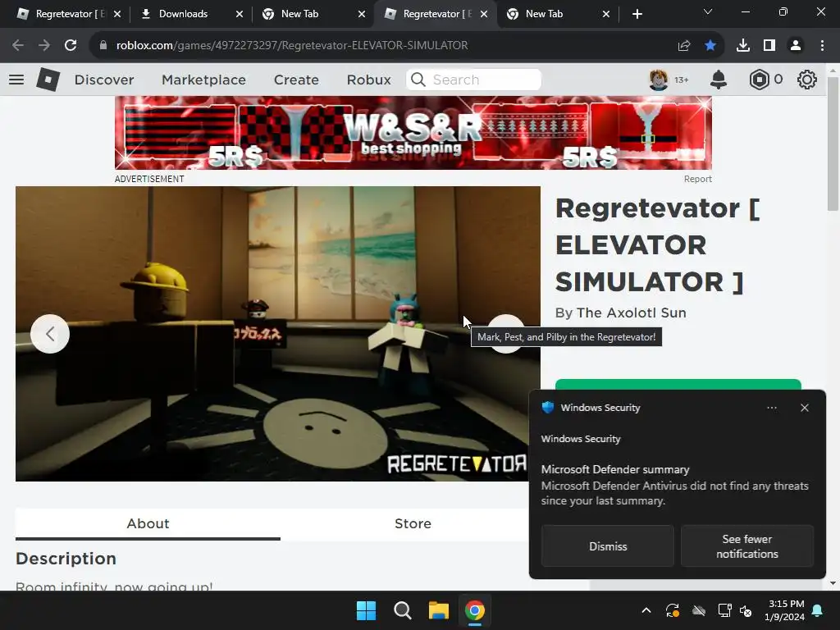Open the Roblox notifications bell
This screenshot has height=630, width=840.
(x=719, y=80)
